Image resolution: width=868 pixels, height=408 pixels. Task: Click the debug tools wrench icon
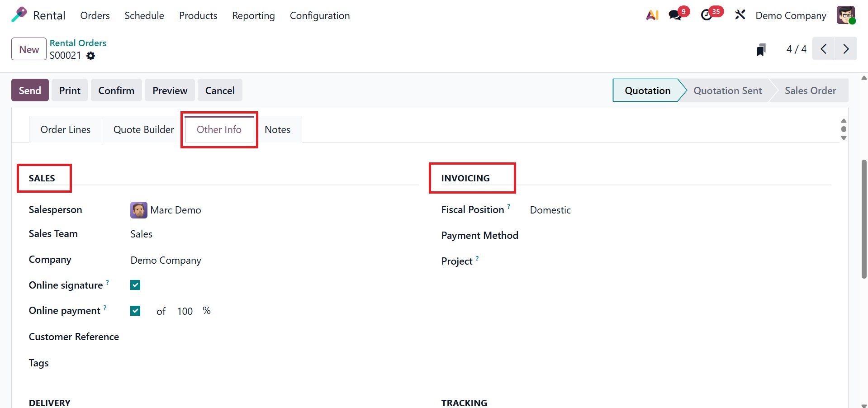click(x=740, y=15)
